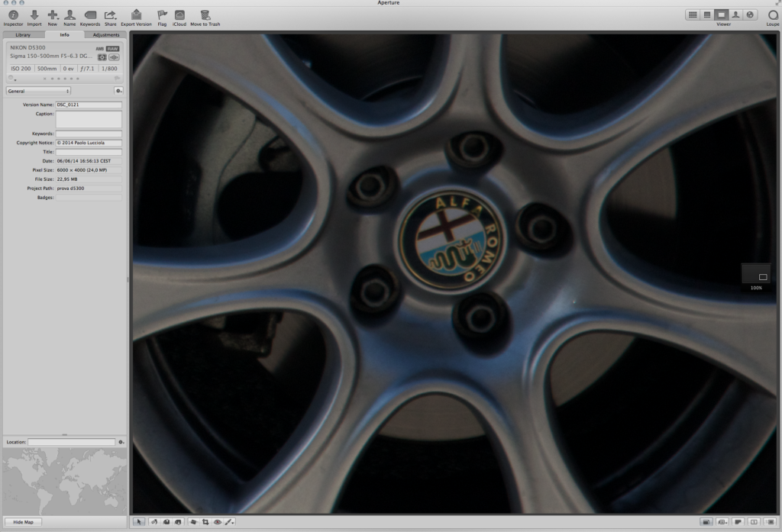This screenshot has height=532, width=782.
Task: Click the shutter speed 1/800 value
Action: 109,69
